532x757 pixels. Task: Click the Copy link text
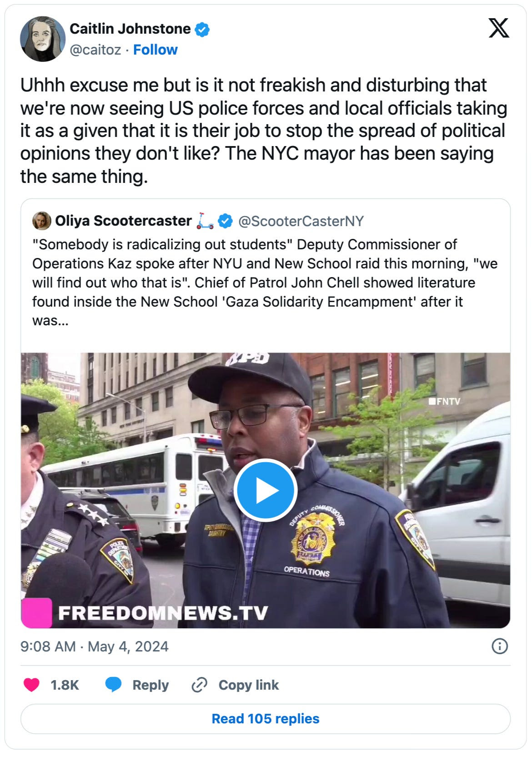[249, 685]
